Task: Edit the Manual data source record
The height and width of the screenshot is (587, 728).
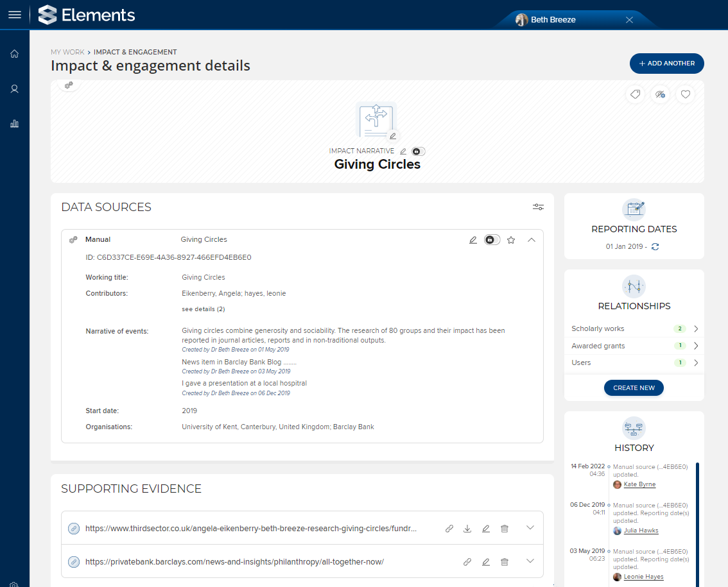Action: 472,240
